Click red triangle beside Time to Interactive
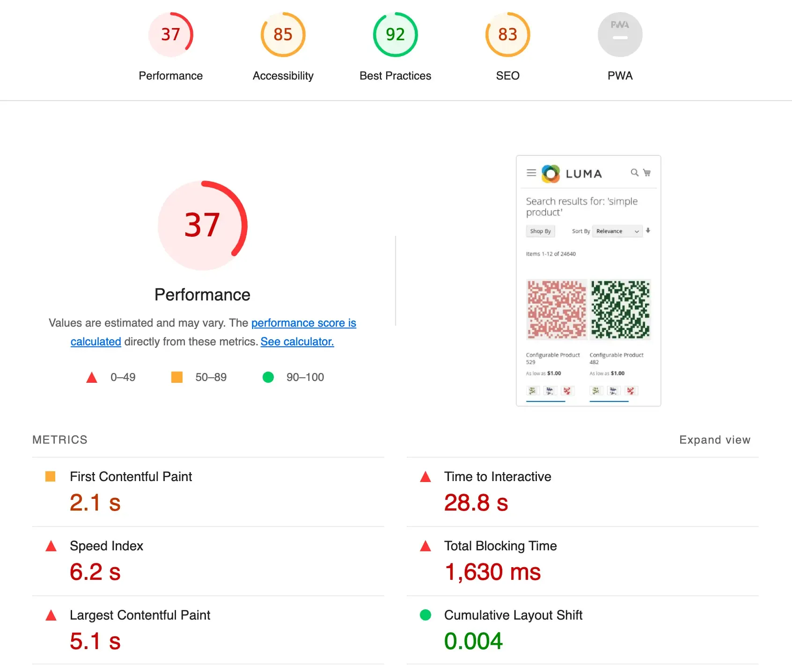The image size is (792, 672). pos(425,477)
